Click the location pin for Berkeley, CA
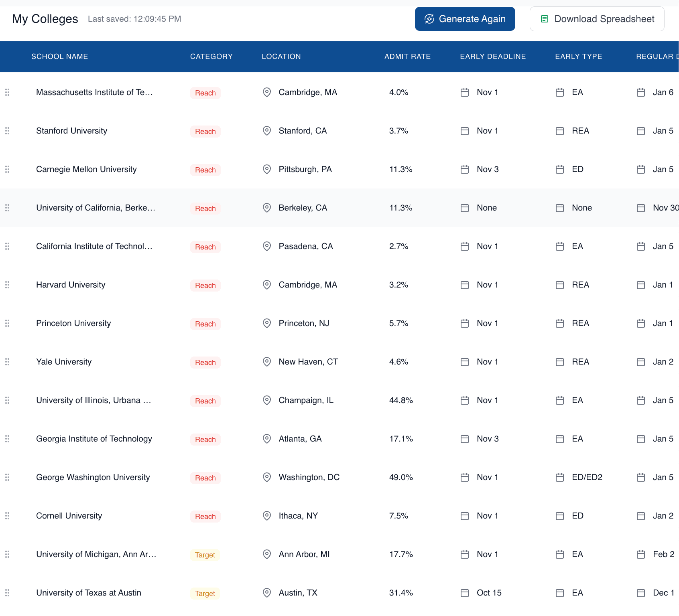The height and width of the screenshot is (616, 679). click(266, 208)
